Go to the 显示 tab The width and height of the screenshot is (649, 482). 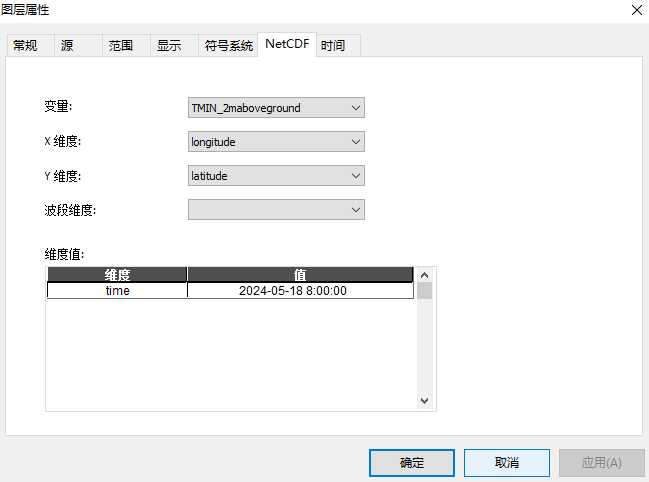(169, 46)
